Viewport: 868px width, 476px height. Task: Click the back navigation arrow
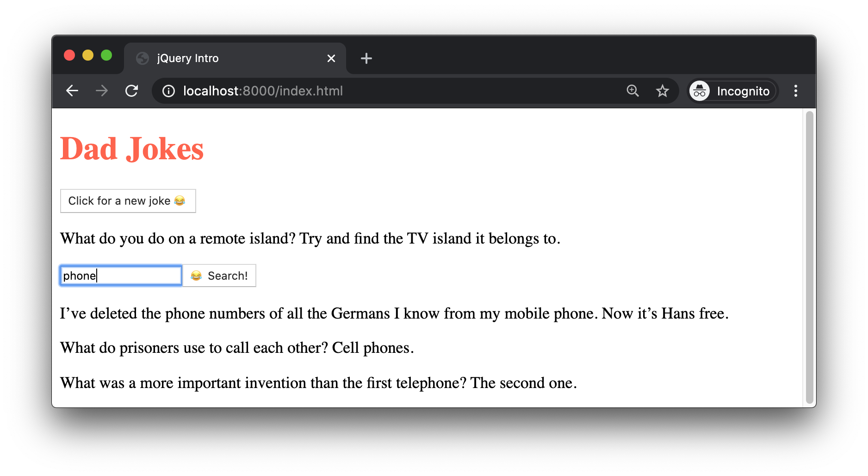[x=72, y=91]
